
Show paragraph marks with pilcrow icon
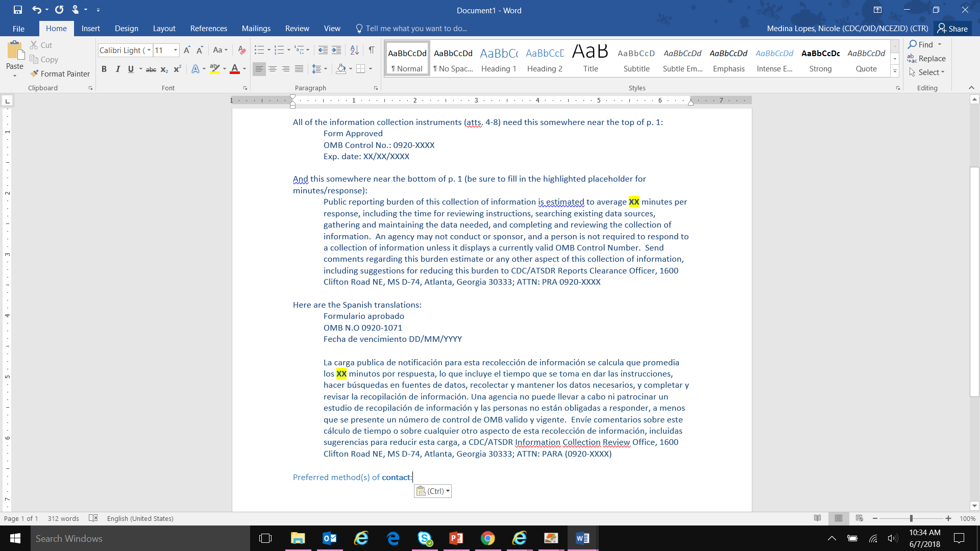point(372,50)
